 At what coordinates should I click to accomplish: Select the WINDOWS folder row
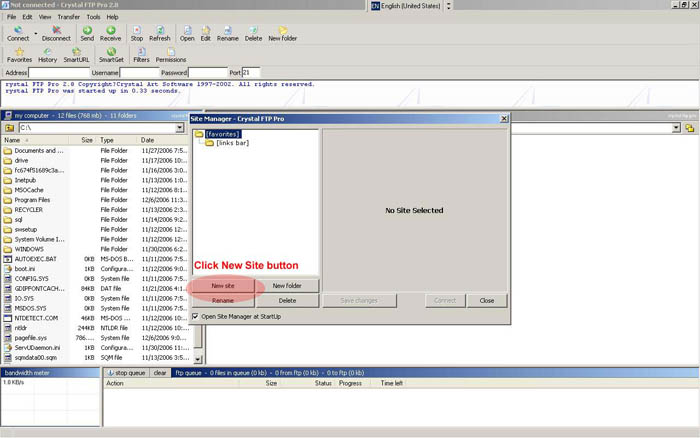click(96, 249)
